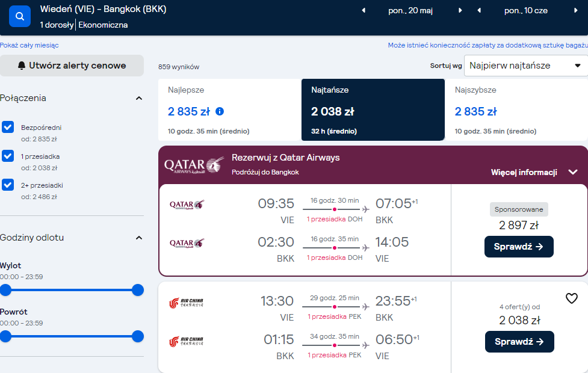Click 1 dorosły passenger summary
The height and width of the screenshot is (373, 588).
(x=57, y=25)
